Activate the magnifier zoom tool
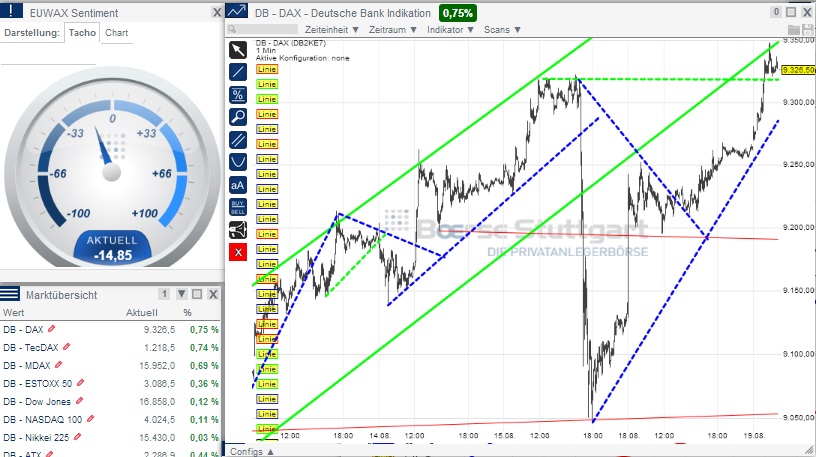The width and height of the screenshot is (816, 457). pyautogui.click(x=238, y=117)
